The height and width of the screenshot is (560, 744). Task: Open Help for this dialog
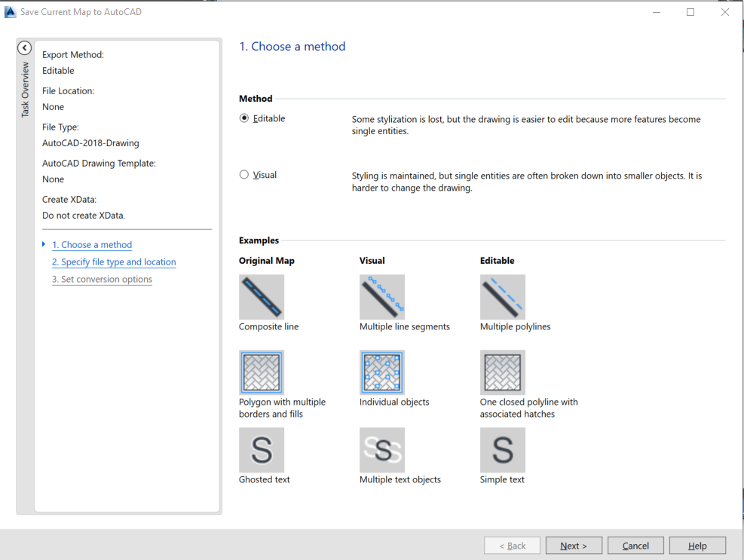[x=697, y=545]
